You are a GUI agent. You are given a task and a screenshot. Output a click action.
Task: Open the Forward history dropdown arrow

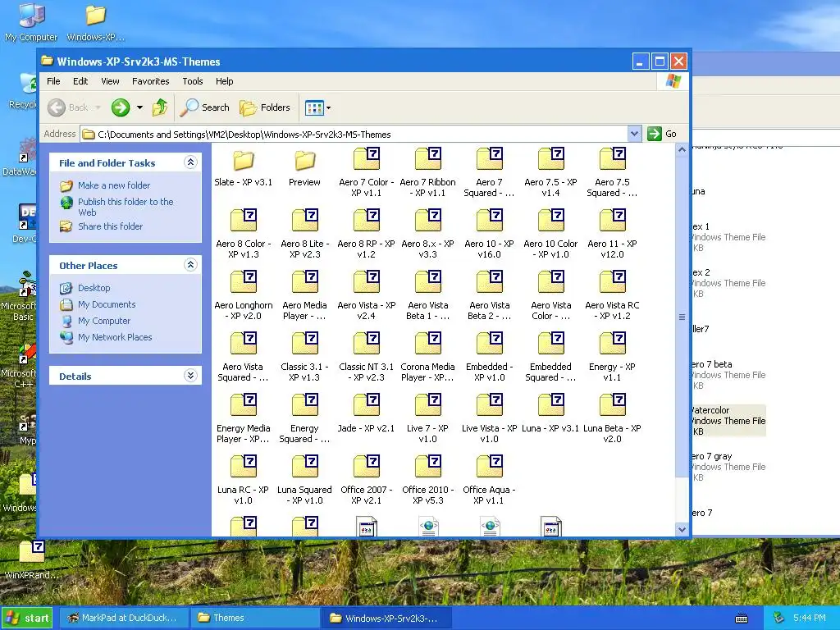pos(139,107)
